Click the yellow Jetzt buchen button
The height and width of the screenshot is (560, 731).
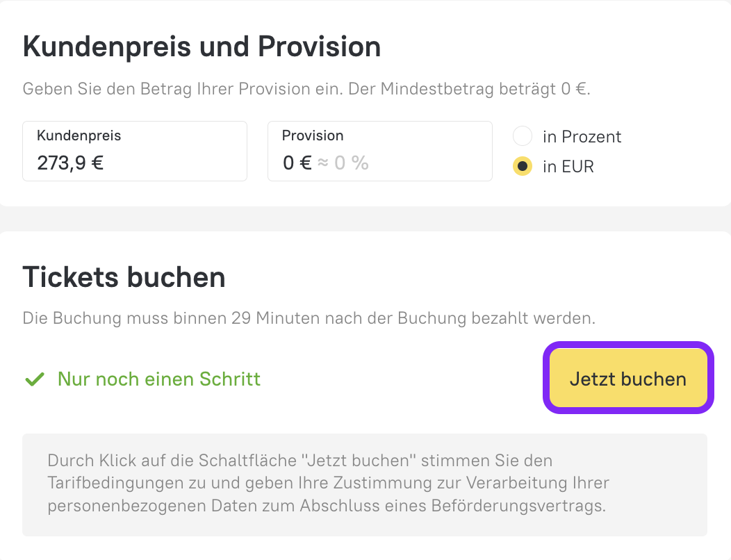(x=627, y=379)
